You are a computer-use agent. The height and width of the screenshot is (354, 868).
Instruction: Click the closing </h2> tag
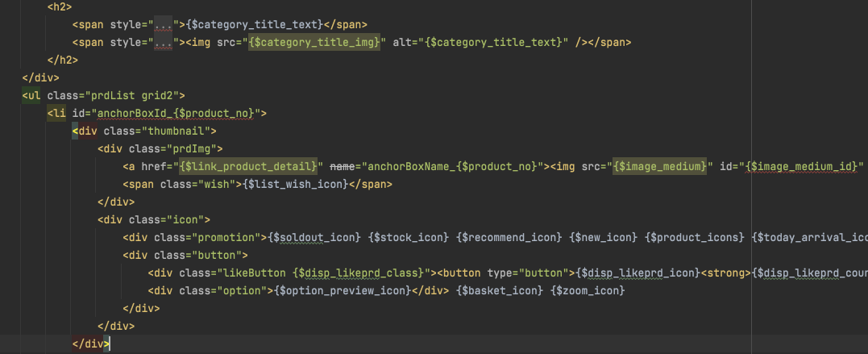(x=63, y=60)
